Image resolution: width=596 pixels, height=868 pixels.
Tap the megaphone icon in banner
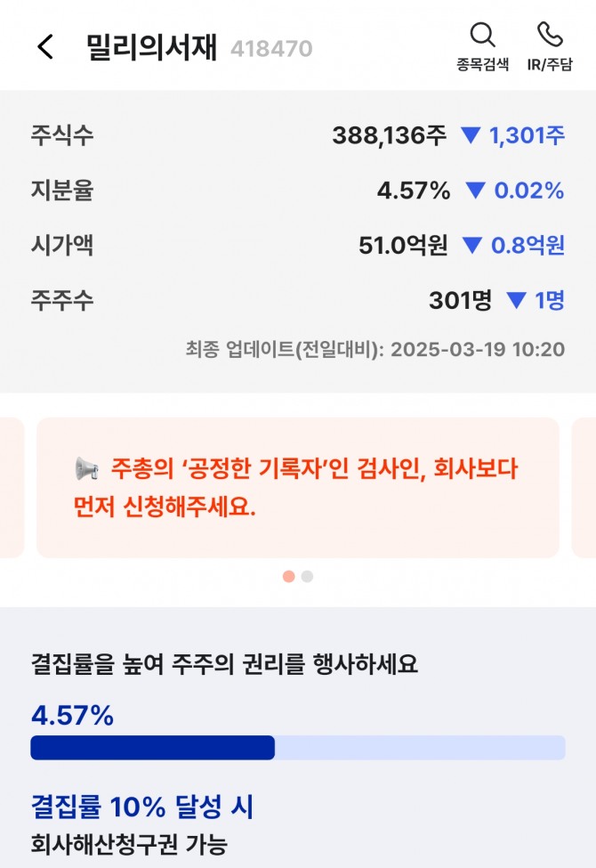point(87,468)
